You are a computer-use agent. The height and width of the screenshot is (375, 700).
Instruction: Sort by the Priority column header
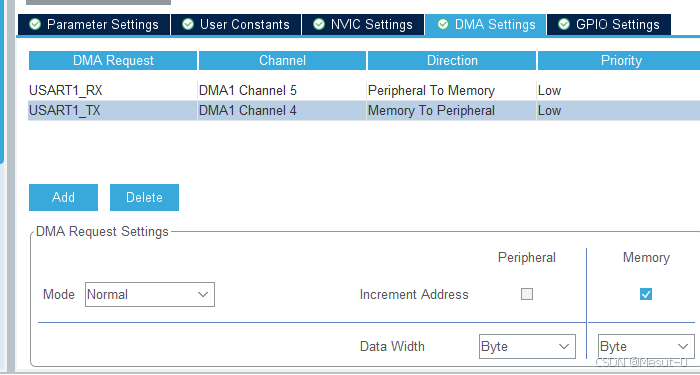click(619, 60)
